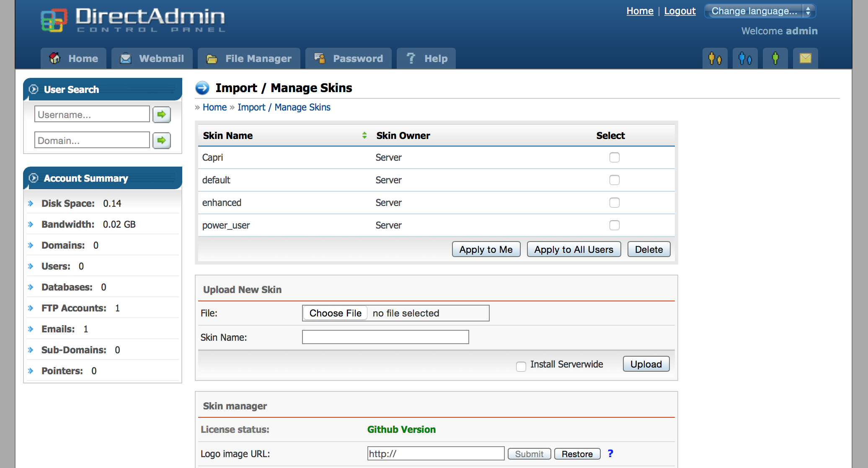
Task: Click the Logout link
Action: click(680, 11)
